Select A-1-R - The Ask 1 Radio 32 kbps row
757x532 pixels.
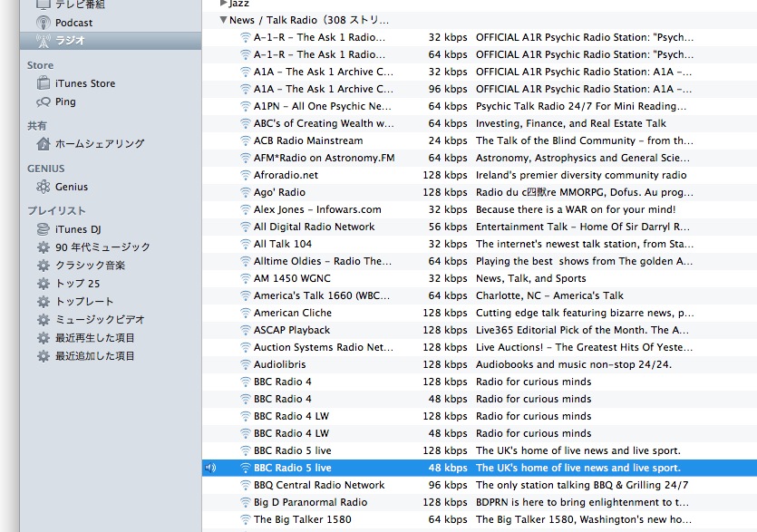coord(480,37)
